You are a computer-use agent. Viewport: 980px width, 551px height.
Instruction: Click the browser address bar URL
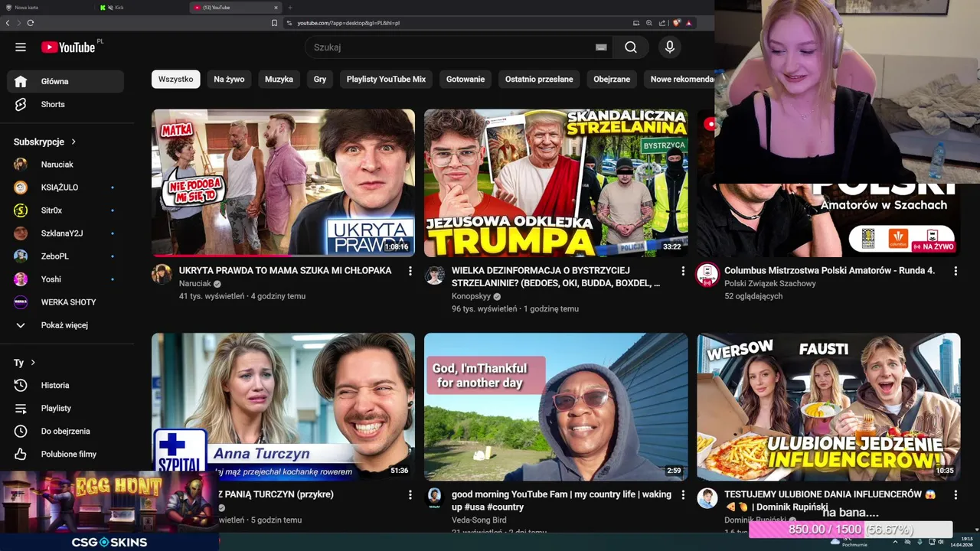348,23
